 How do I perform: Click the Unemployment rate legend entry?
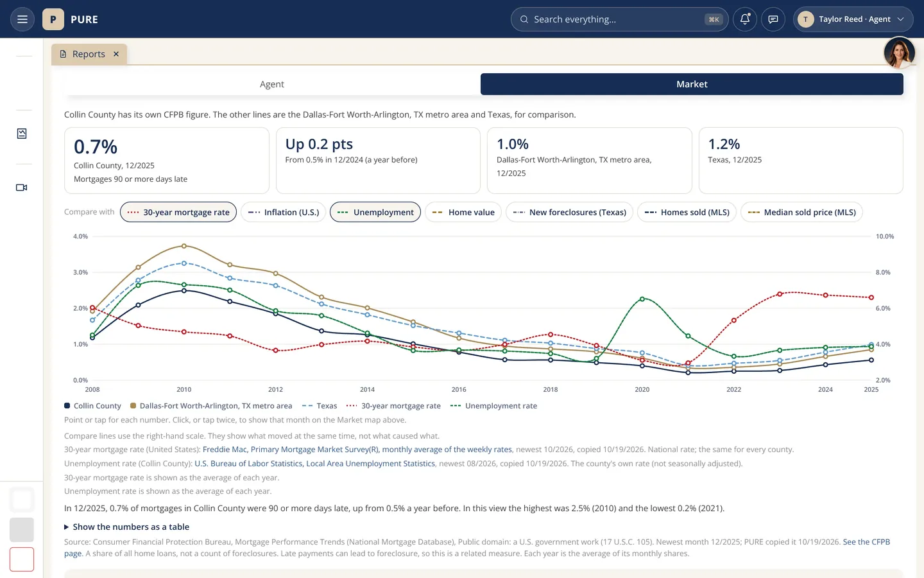494,406
